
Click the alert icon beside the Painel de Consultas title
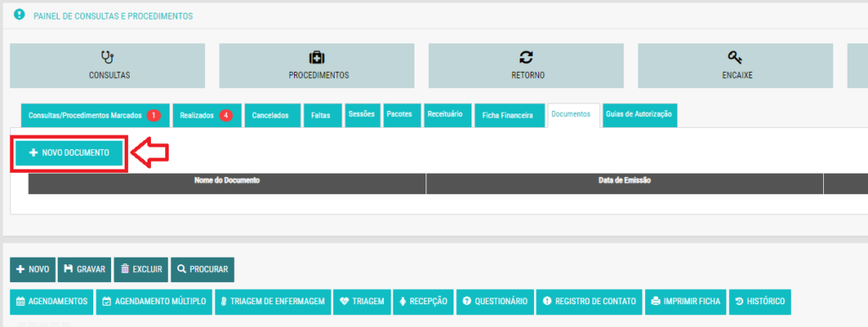[x=19, y=15]
